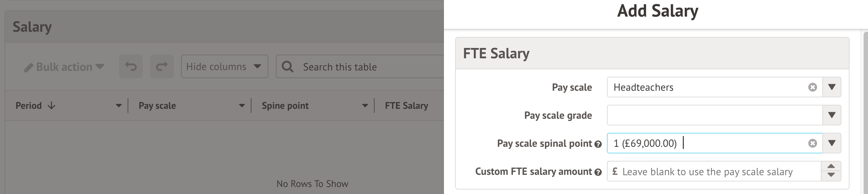Click the search magnifier icon
Image resolution: width=868 pixels, height=194 pixels.
coord(288,67)
